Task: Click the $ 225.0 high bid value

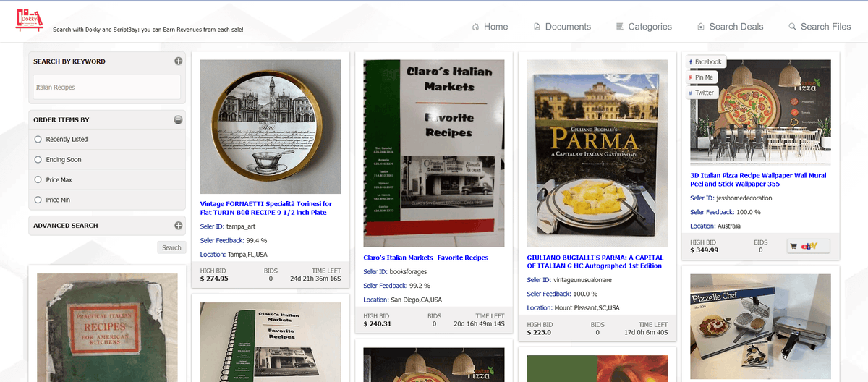Action: pos(539,332)
